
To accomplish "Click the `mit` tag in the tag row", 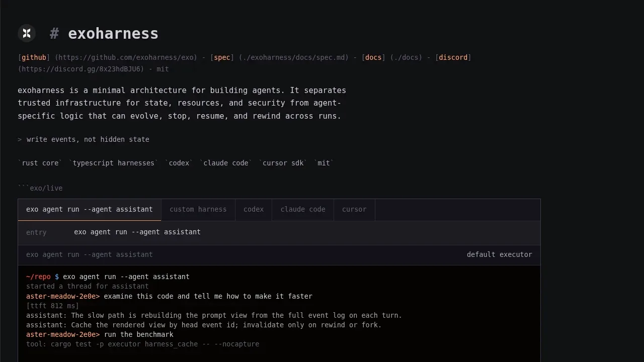I will tap(324, 163).
